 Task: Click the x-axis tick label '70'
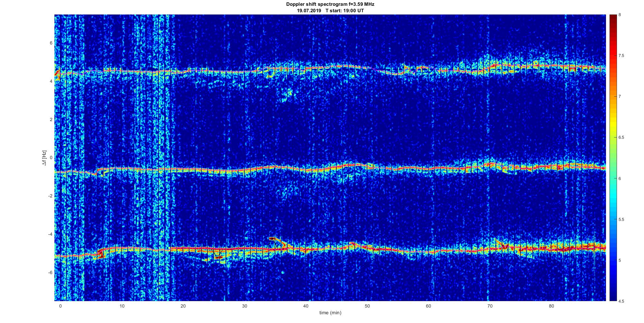(x=490, y=306)
